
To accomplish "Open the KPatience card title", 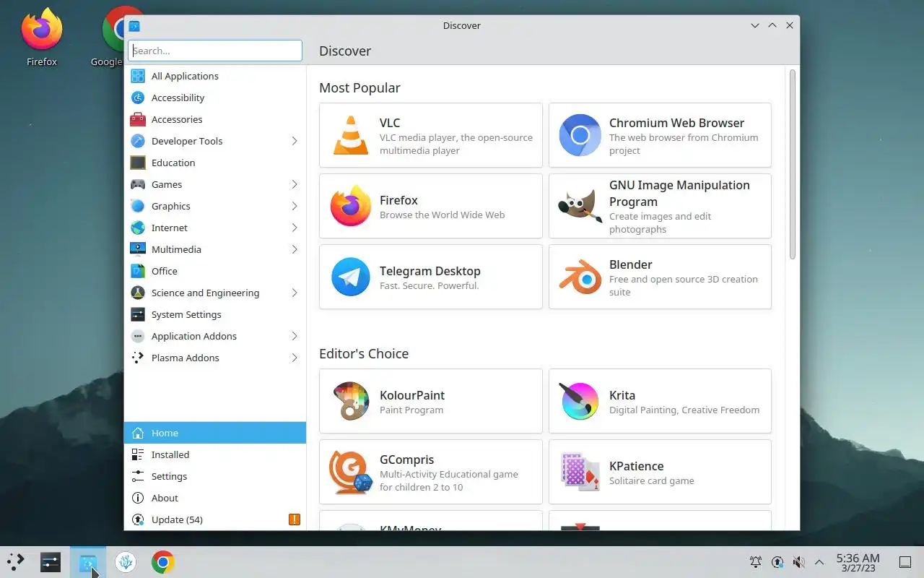I will click(x=636, y=466).
